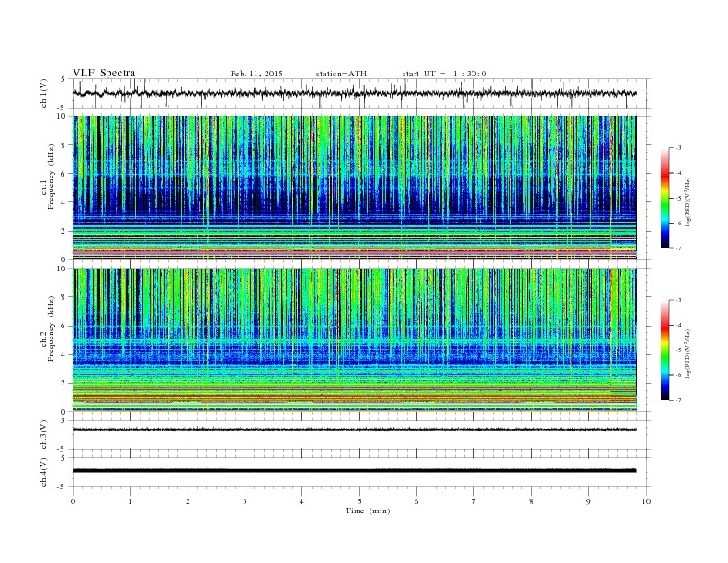The width and height of the screenshot is (728, 563).
Task: Click the 'start UT = 1:30:0' label
Action: point(444,74)
